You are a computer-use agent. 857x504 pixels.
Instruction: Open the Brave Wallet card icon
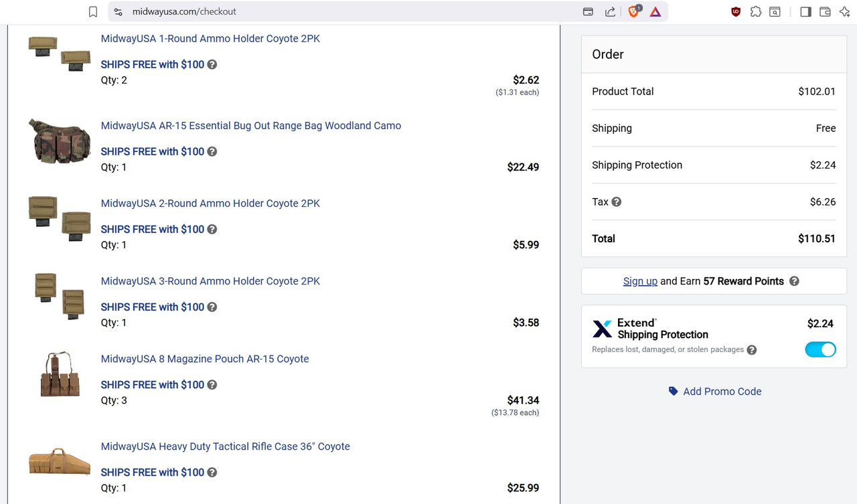click(825, 11)
